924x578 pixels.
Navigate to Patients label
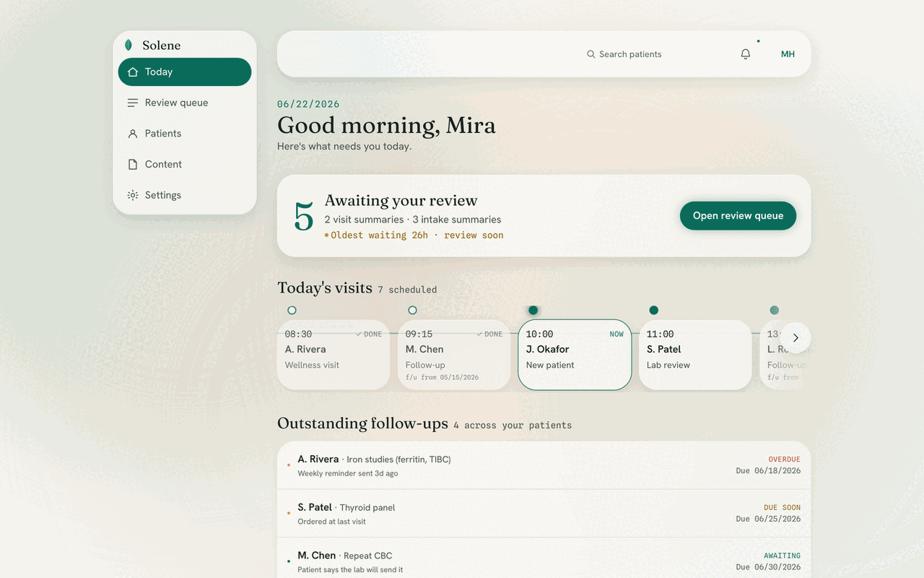pos(163,134)
